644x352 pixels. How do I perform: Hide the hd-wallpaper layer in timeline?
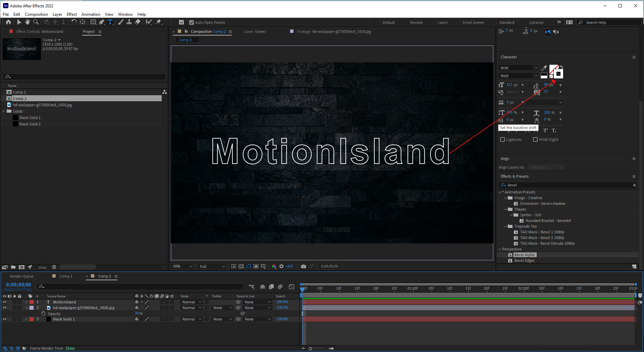tap(5, 308)
